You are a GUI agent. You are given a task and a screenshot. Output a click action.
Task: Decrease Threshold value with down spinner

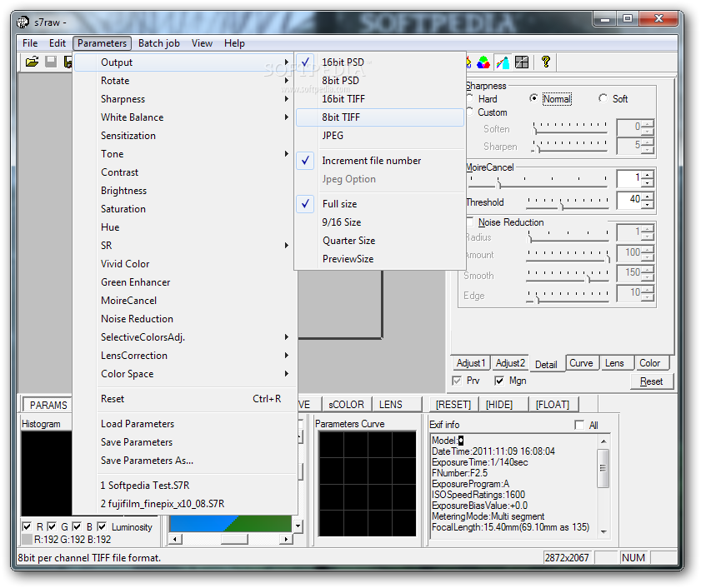pos(648,204)
